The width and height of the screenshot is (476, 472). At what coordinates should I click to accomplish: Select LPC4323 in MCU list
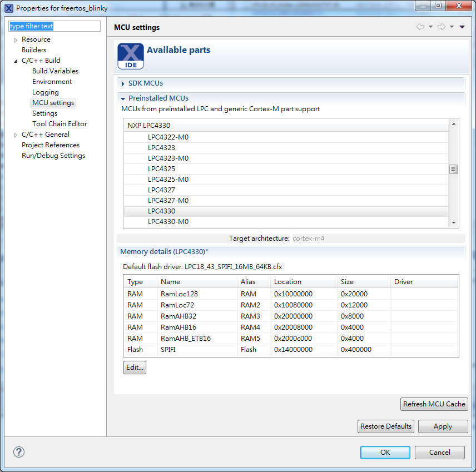tap(286, 148)
